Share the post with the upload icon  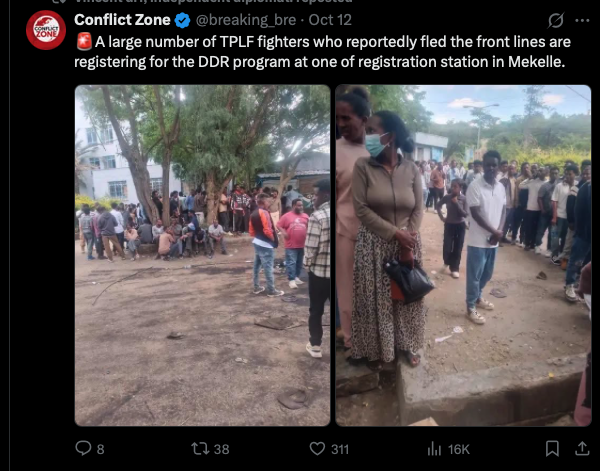(x=582, y=448)
